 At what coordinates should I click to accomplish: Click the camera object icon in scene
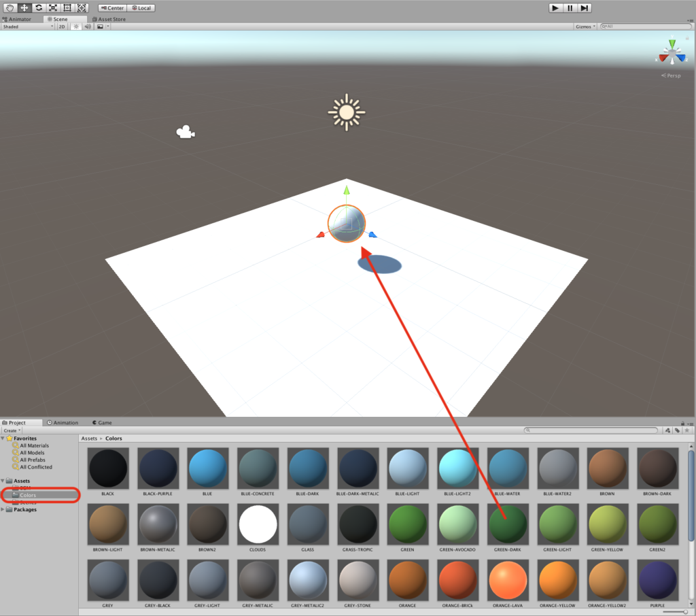[x=185, y=133]
